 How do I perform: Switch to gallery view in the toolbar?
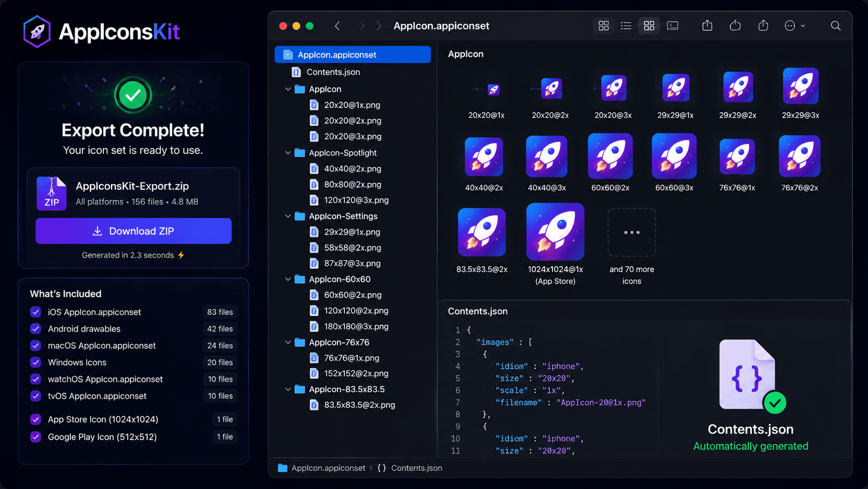673,26
